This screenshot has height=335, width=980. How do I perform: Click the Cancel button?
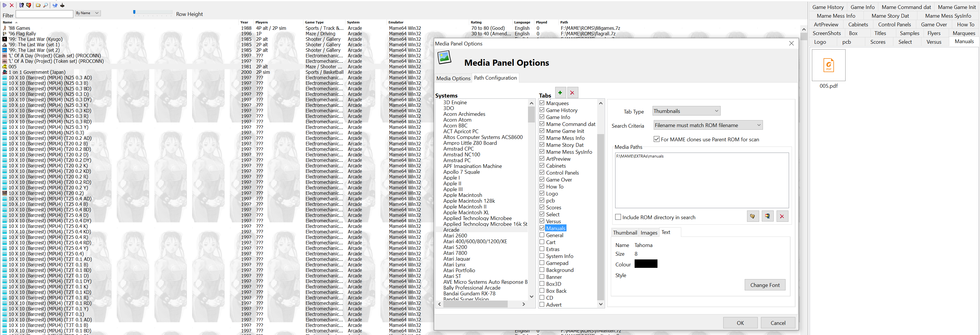point(778,323)
